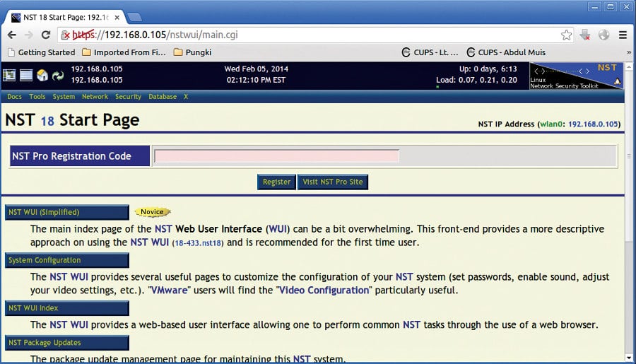Click the "Wed Feb 05, 2014" date text
This screenshot has height=364, width=636.
click(257, 69)
